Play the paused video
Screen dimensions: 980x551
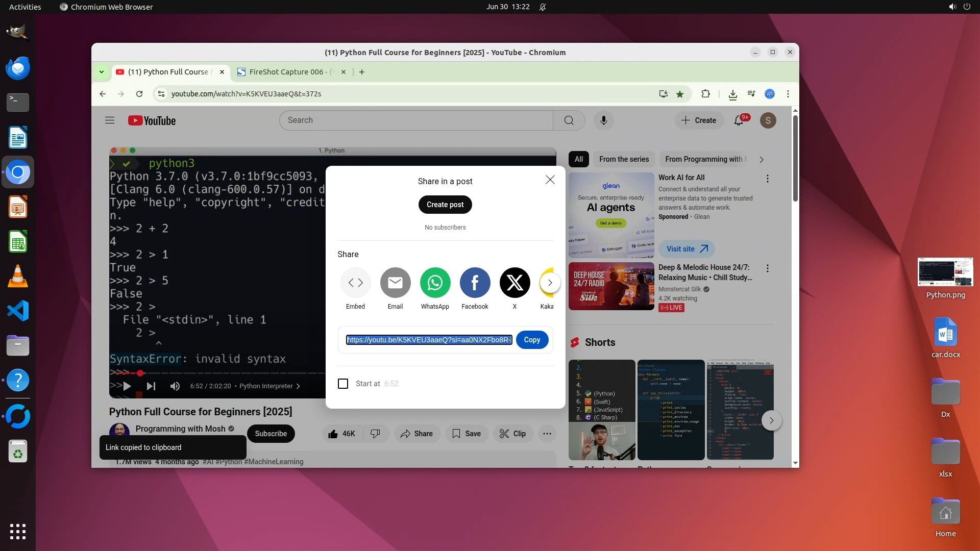127,386
